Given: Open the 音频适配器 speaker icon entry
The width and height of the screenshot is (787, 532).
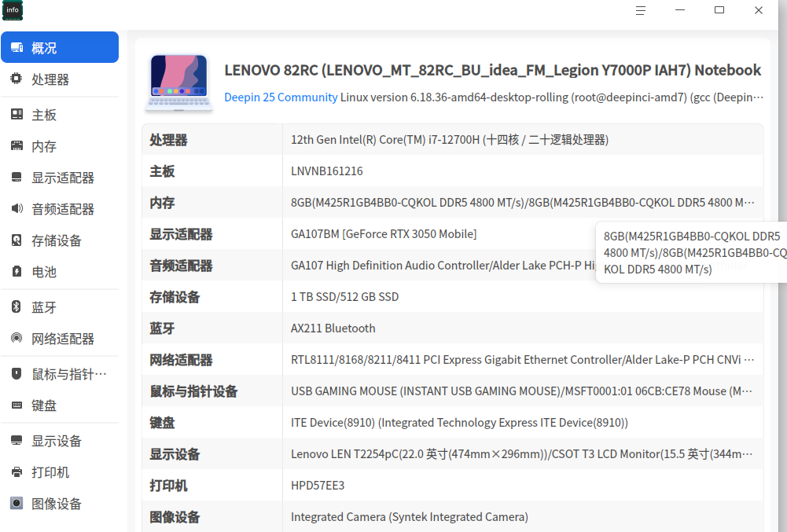Looking at the screenshot, I should (x=17, y=209).
